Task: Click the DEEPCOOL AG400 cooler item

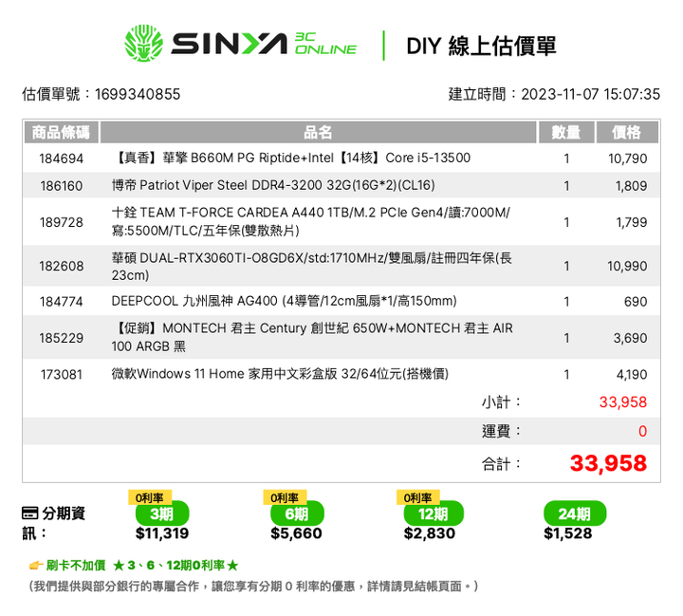Action: tap(284, 301)
